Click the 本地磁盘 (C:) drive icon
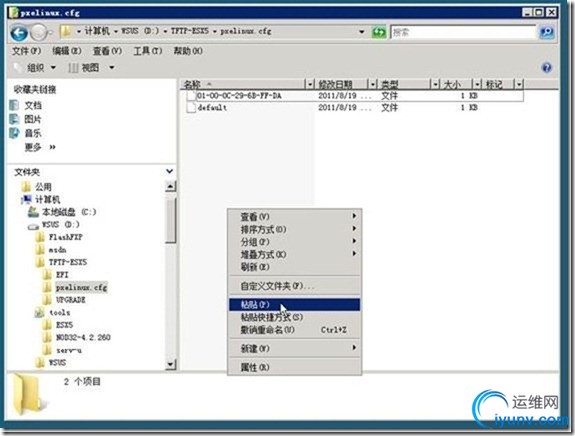This screenshot has width=575, height=436. pos(33,212)
